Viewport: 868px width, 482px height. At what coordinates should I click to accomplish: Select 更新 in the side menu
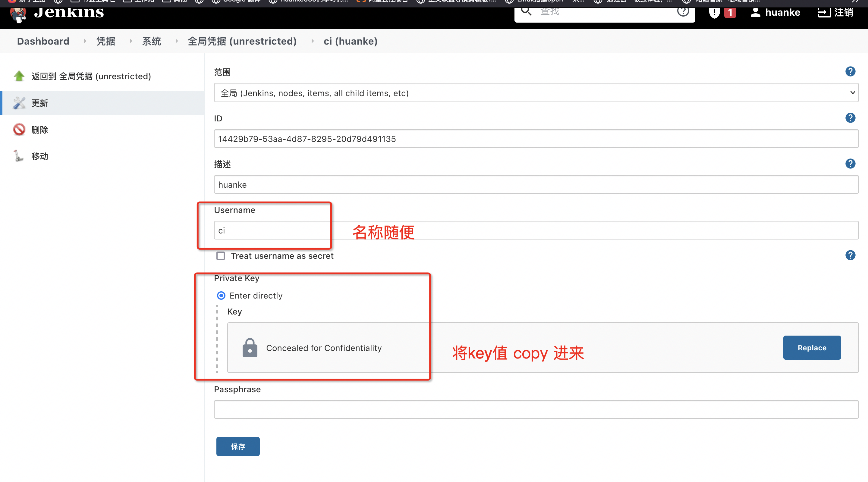(x=40, y=103)
